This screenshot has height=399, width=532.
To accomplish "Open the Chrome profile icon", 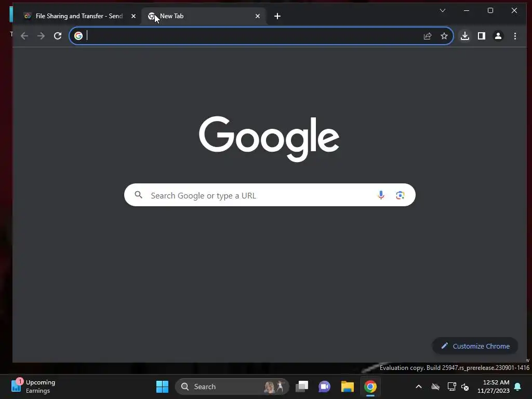I will pos(498,36).
